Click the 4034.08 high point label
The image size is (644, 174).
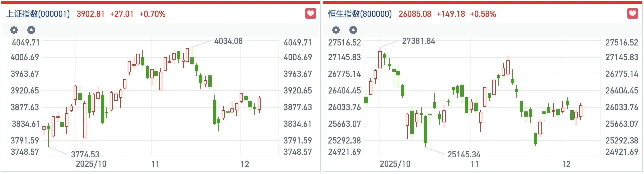228,41
